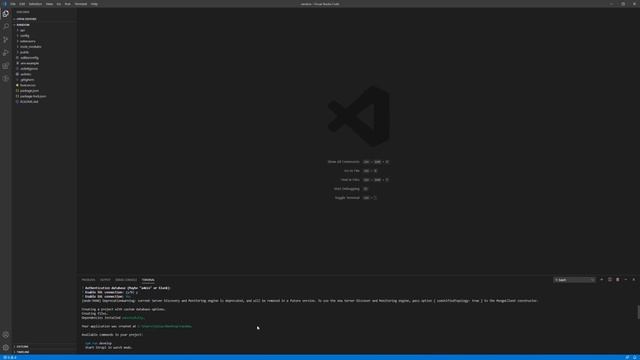Image resolution: width=640 pixels, height=360 pixels.
Task: Select the Terminal panel tab
Action: [x=148, y=280]
